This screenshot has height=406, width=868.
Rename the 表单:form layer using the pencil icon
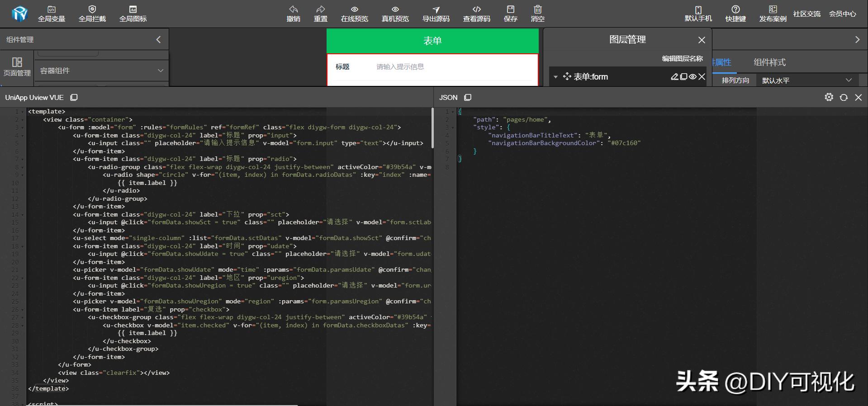point(674,77)
